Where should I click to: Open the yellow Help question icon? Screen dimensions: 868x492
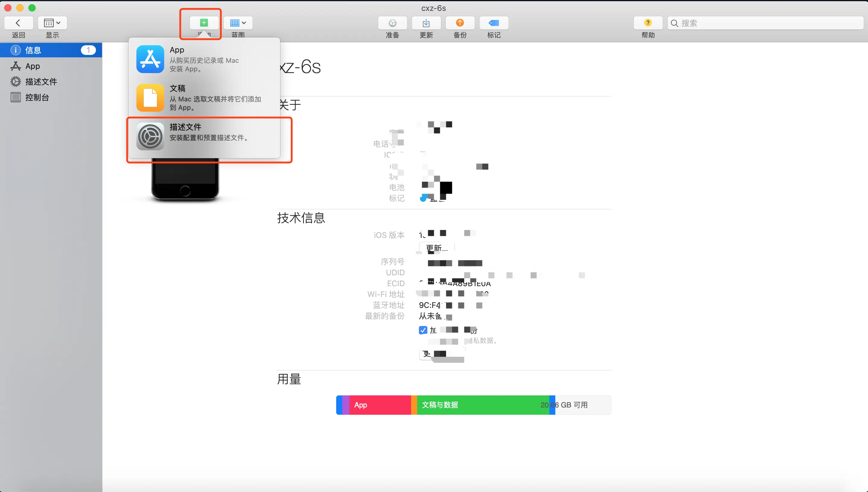click(647, 23)
